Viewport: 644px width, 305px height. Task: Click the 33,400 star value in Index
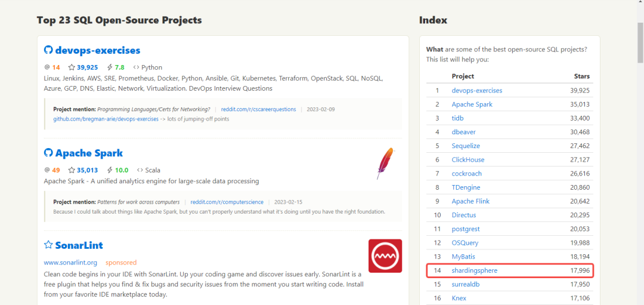tap(580, 118)
